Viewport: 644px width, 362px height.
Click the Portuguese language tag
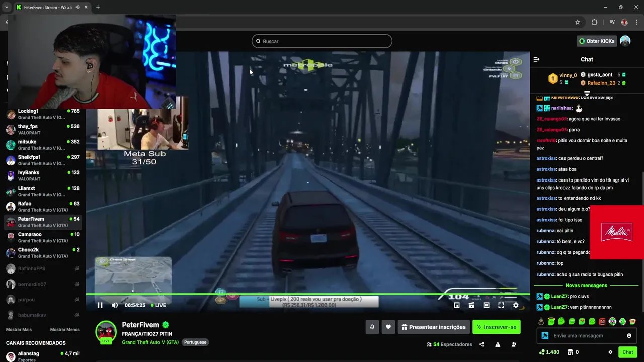[x=195, y=342]
